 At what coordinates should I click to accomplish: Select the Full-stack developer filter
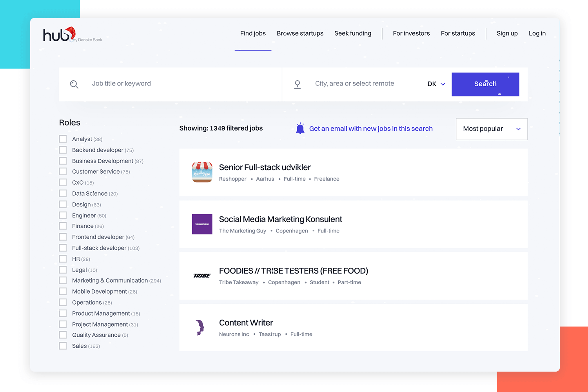click(x=63, y=248)
